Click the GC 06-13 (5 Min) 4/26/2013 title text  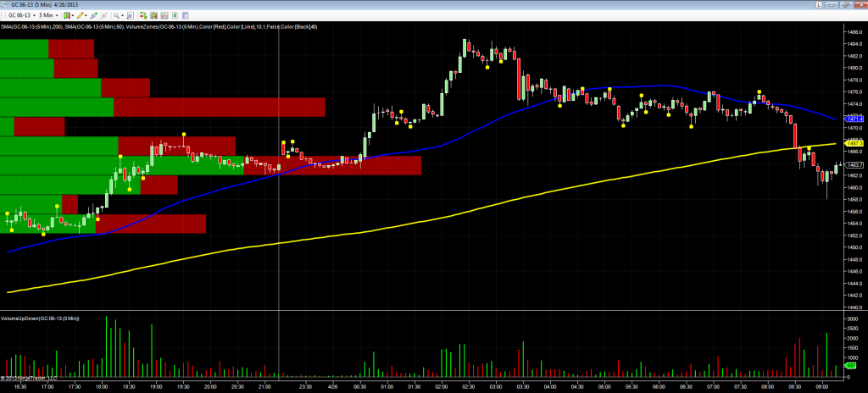(44, 4)
